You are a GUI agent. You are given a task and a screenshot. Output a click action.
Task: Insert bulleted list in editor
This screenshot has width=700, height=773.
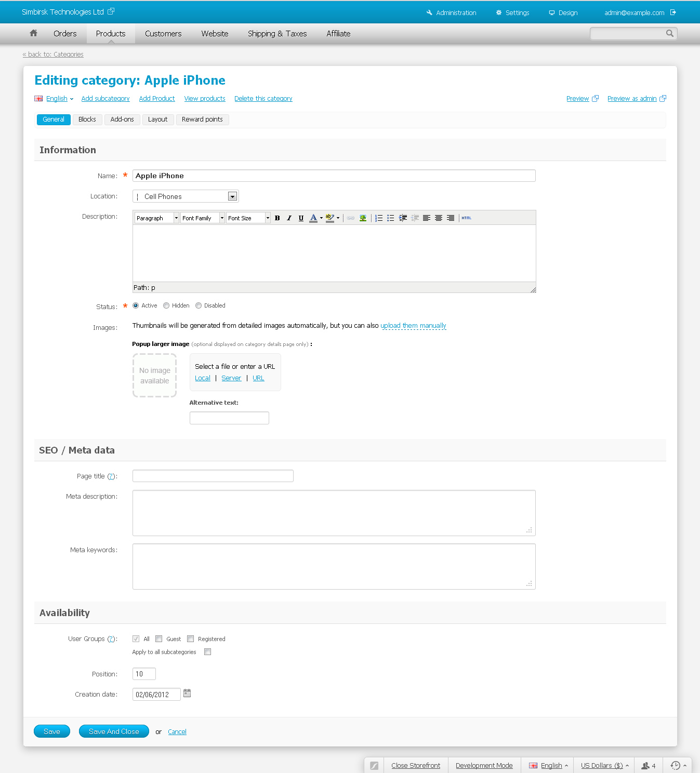pyautogui.click(x=390, y=218)
